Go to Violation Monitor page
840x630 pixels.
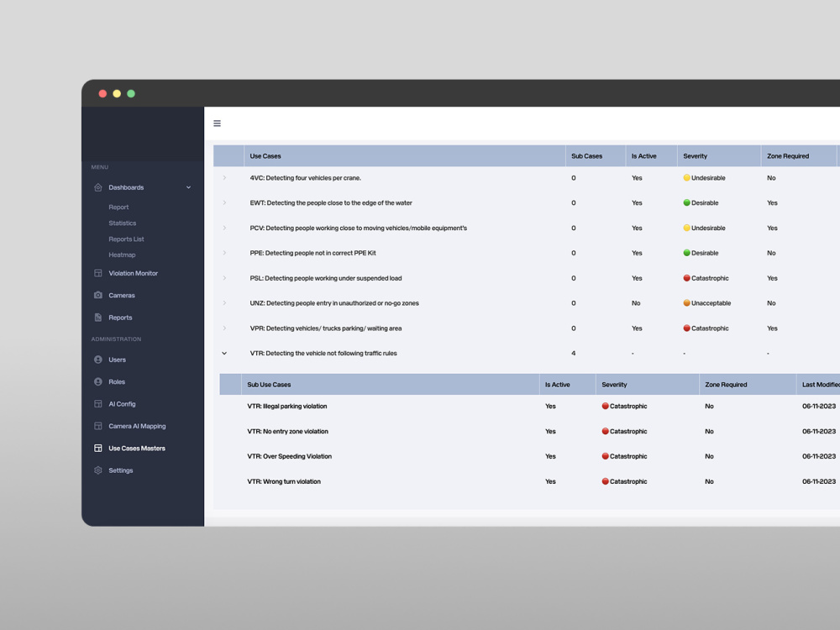(x=133, y=273)
